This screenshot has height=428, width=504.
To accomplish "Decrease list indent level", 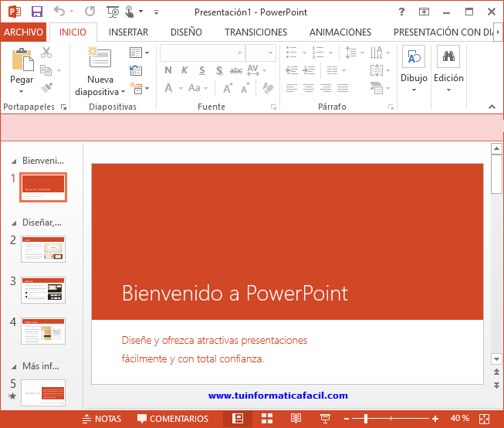I will (x=292, y=70).
